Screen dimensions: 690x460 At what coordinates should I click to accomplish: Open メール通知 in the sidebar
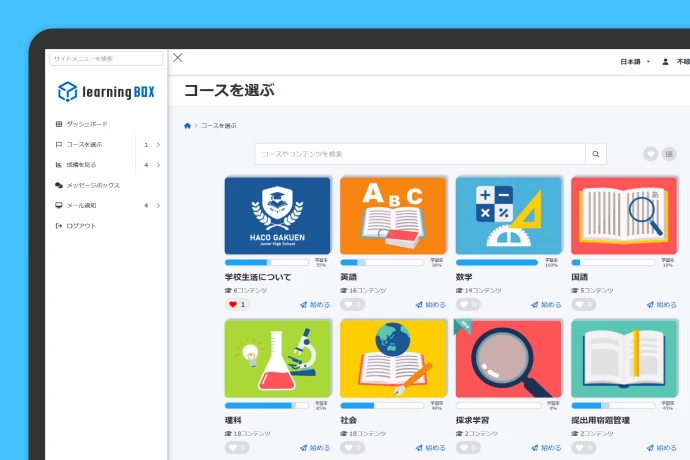click(81, 206)
